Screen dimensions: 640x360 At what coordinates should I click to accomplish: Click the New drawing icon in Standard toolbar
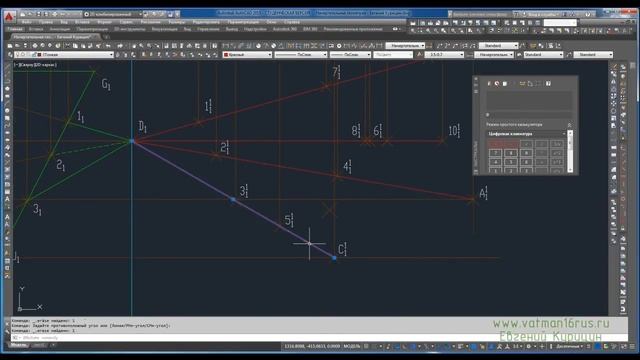click(10, 46)
